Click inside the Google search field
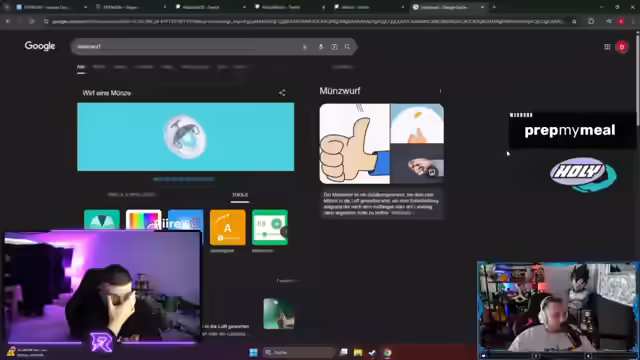 point(188,47)
